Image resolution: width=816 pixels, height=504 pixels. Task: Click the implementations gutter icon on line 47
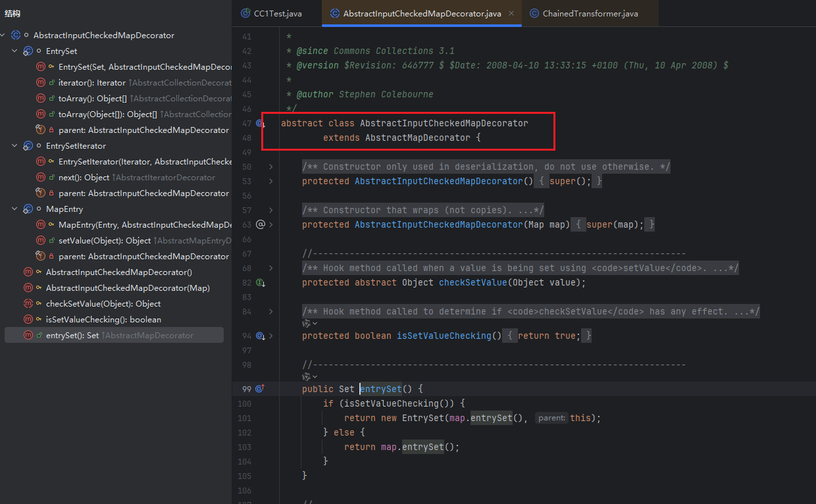[260, 124]
